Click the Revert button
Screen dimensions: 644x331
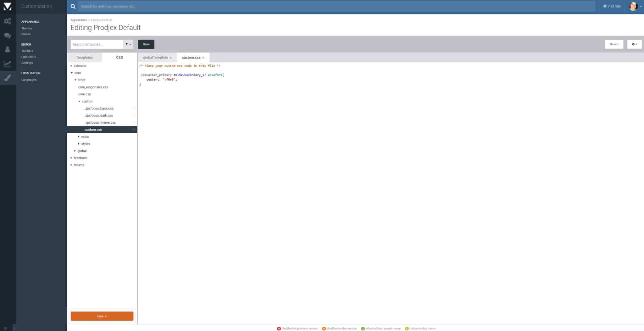click(614, 44)
